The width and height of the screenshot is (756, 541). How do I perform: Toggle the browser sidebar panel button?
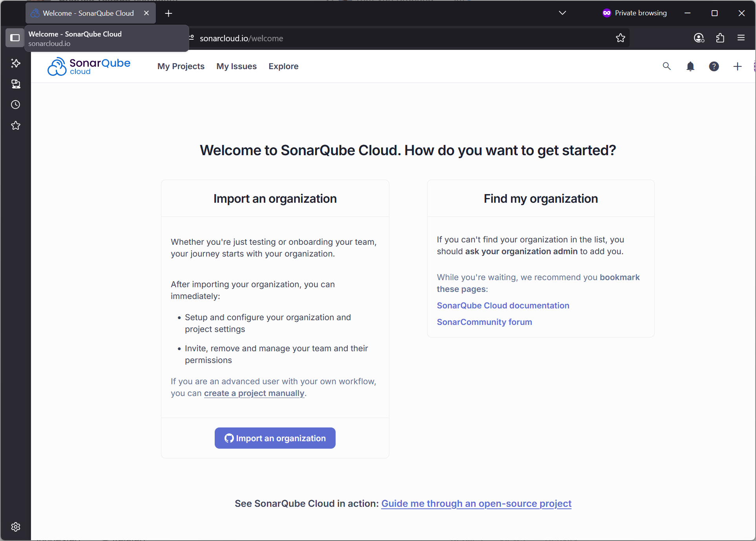pos(15,38)
